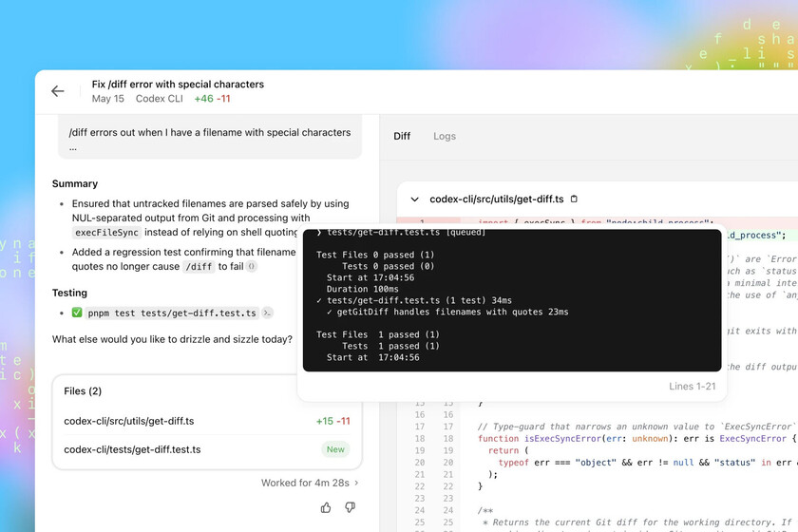
Task: Collapse the codex-cli/src/utils/get-diff.ts diff section
Action: [415, 199]
